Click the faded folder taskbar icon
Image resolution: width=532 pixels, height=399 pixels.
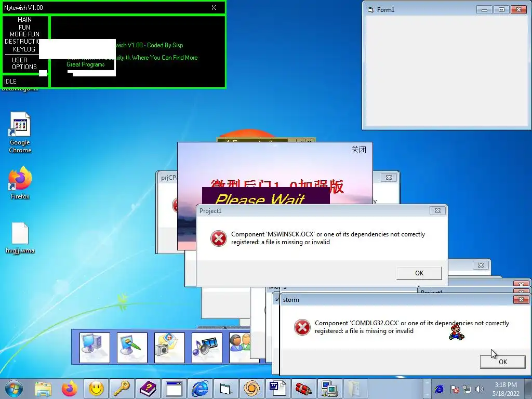355,389
